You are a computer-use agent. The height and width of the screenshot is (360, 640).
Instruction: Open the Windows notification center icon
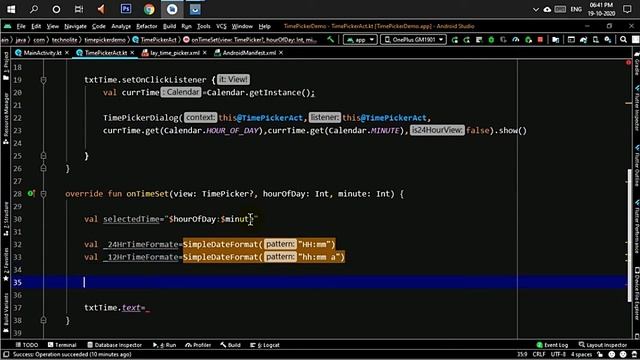pyautogui.click(x=627, y=9)
